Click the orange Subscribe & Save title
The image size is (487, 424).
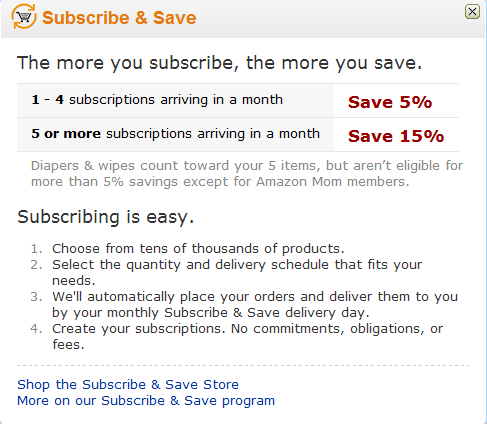119,18
